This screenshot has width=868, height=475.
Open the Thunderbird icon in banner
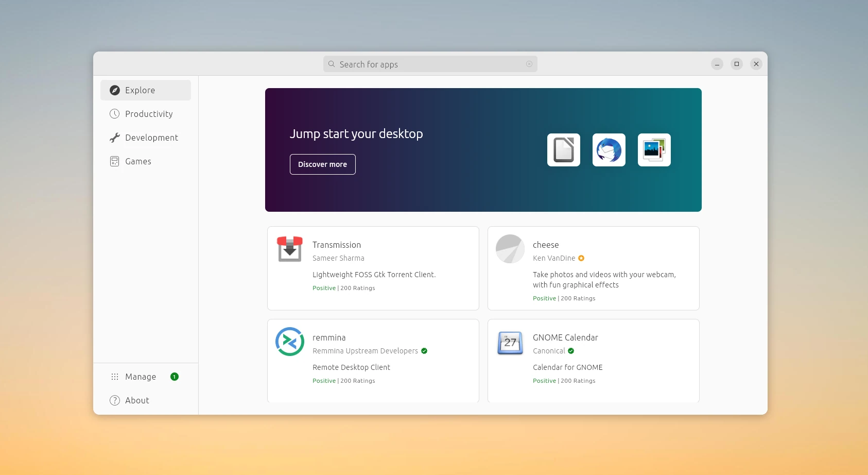tap(609, 150)
